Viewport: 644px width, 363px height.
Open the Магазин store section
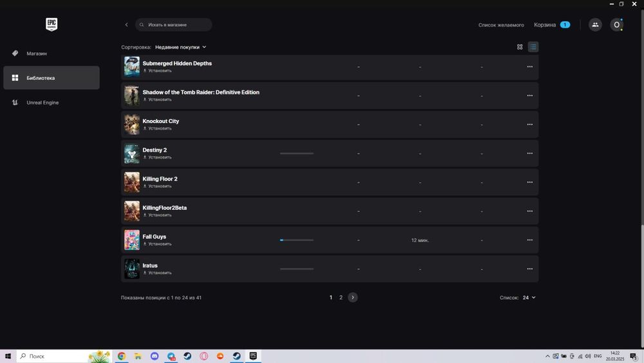(x=52, y=54)
